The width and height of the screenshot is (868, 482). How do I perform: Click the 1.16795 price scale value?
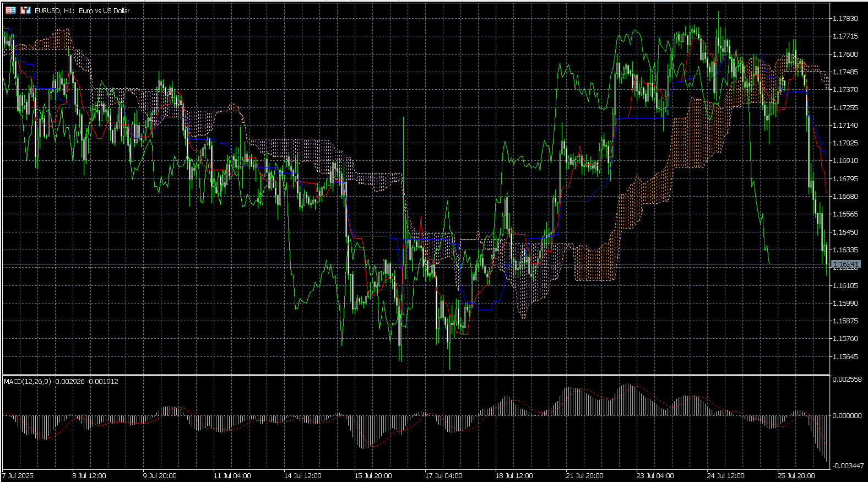click(x=845, y=178)
